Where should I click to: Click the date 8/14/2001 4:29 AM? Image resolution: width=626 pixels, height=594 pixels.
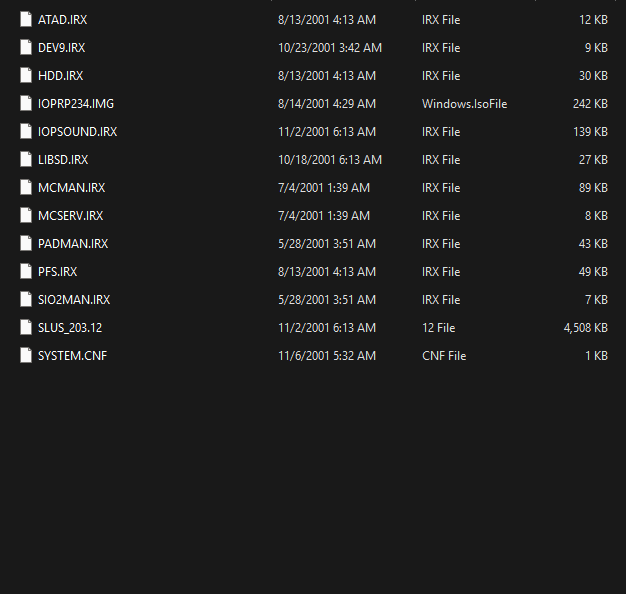[x=327, y=104]
